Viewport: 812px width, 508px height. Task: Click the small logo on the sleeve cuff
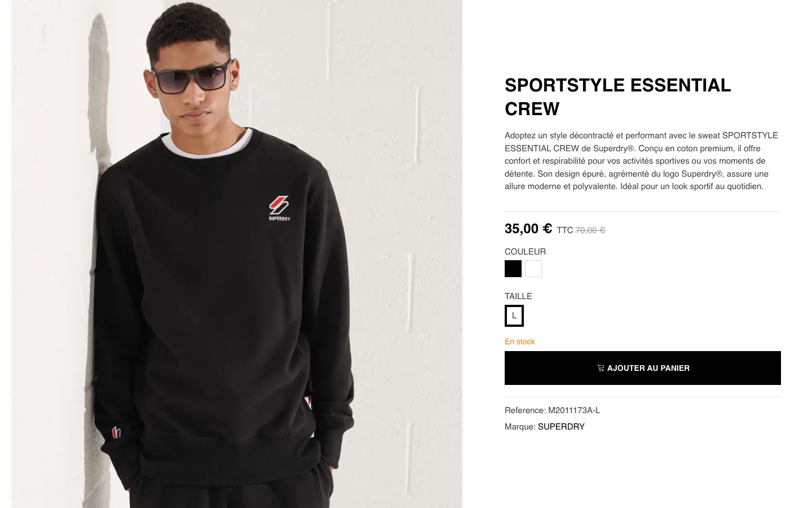[x=116, y=433]
